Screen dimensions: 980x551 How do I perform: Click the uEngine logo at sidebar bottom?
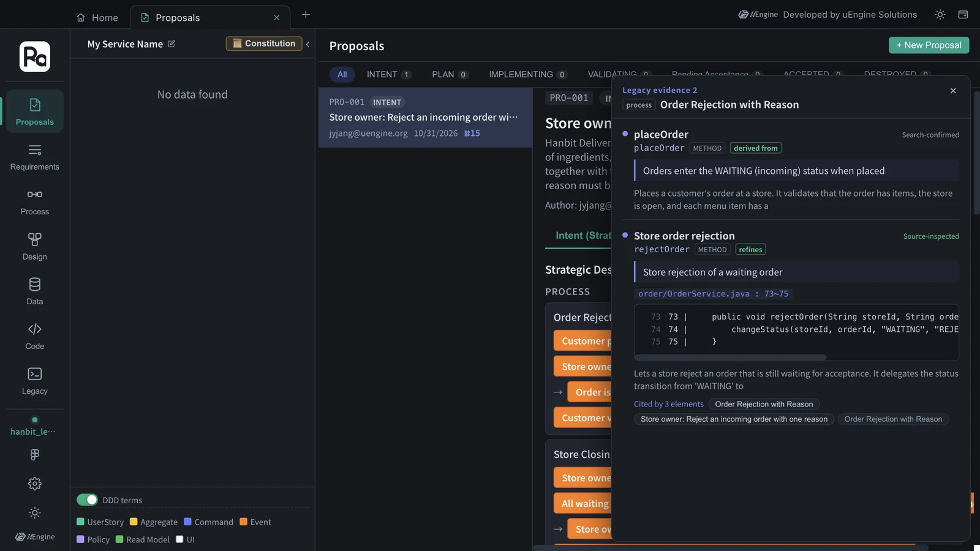pos(35,537)
